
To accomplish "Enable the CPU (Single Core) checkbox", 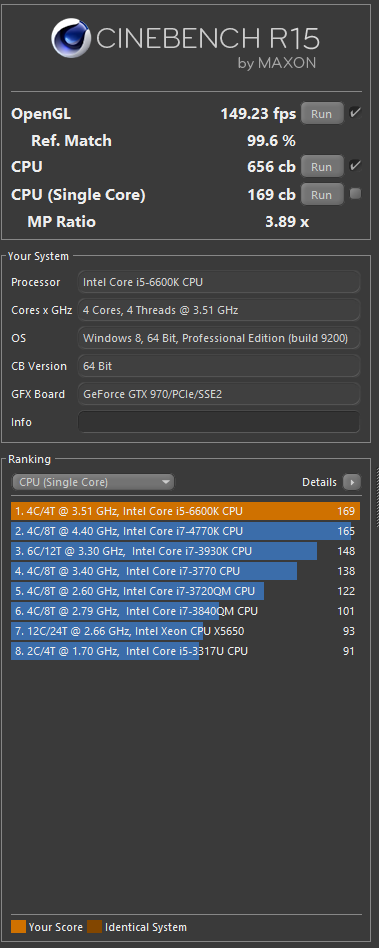I will 355,193.
